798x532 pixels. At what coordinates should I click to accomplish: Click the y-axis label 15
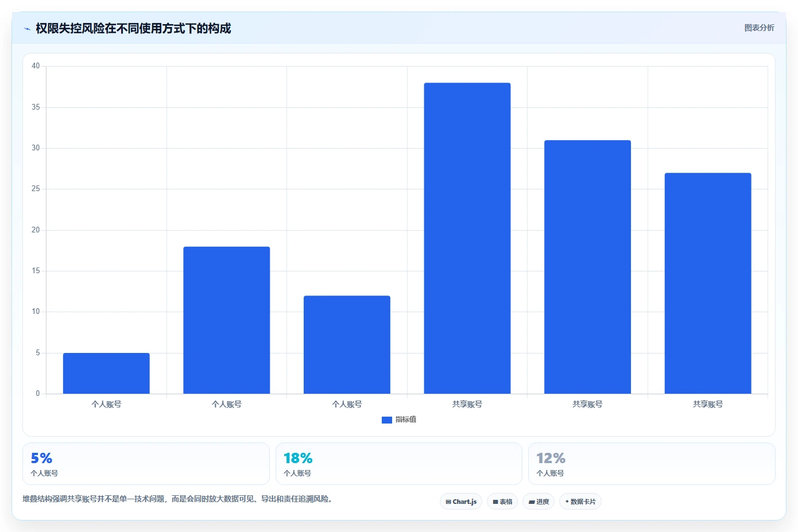point(36,271)
